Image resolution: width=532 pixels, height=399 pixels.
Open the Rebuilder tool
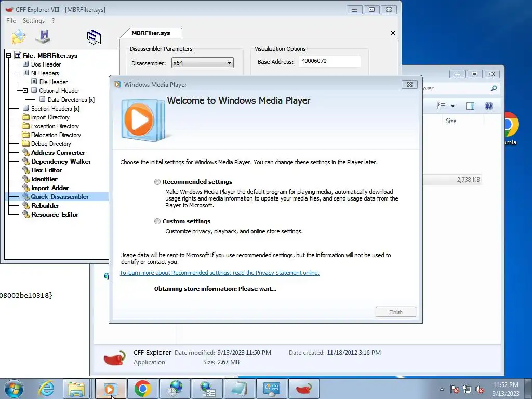click(x=45, y=206)
